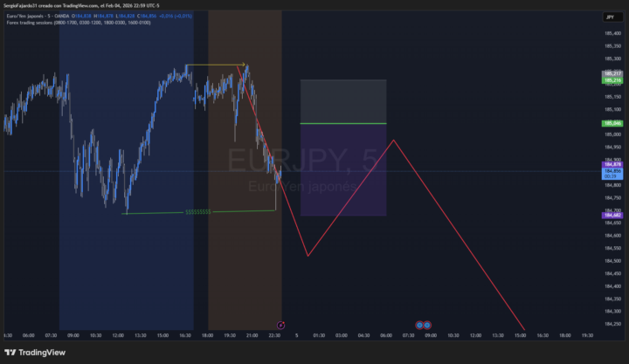629x364 pixels.
Task: Click the 184,250 price axis label
Action: point(612,324)
